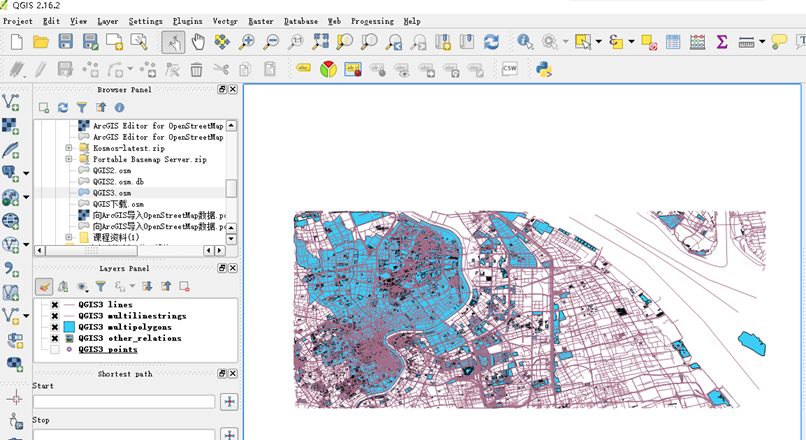Filter the Browser Panel

(82, 107)
